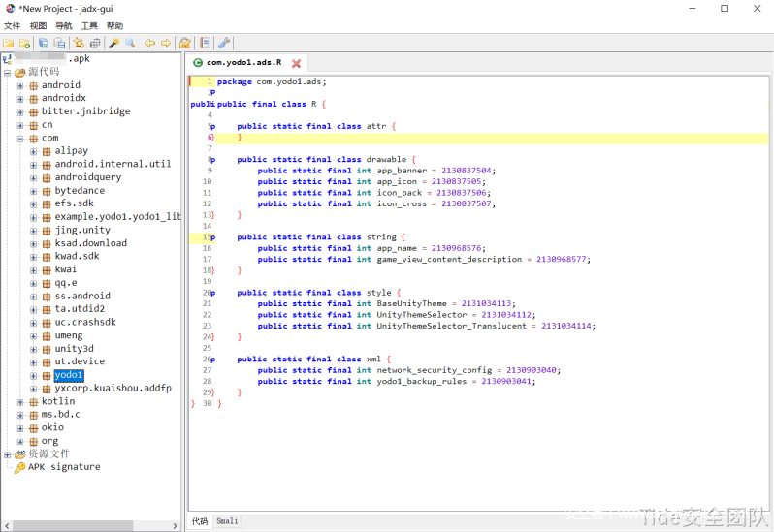
Task: Open the log viewer icon
Action: [205, 43]
